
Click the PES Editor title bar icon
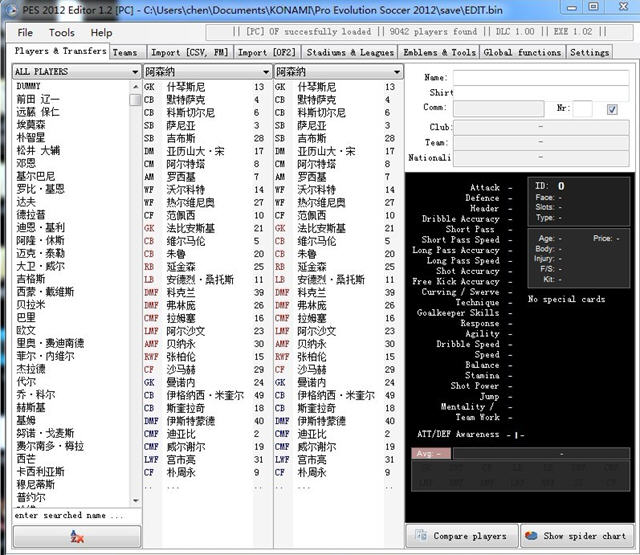tap(11, 10)
